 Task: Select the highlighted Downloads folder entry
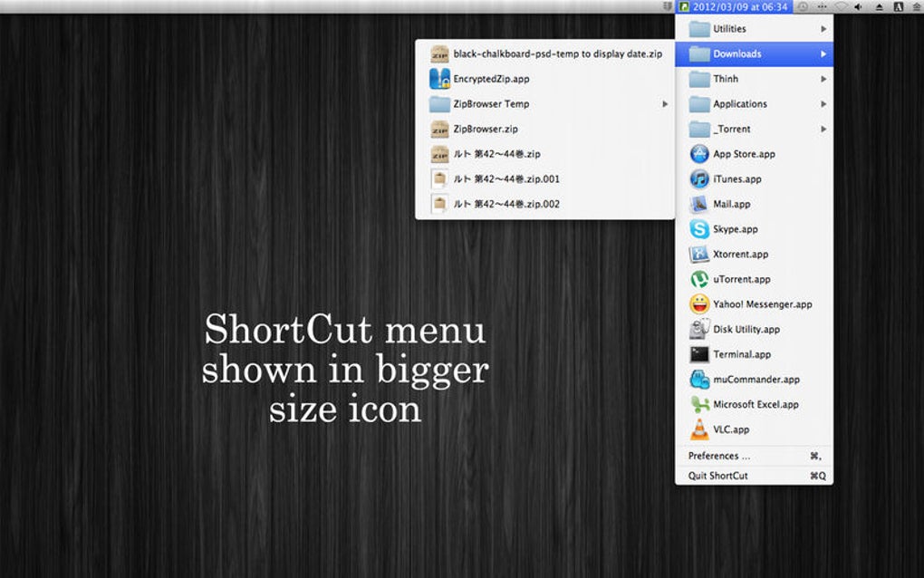(754, 53)
